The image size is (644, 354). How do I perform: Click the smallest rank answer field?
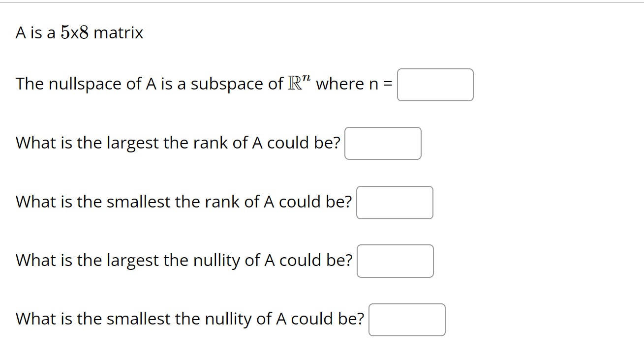coord(394,203)
